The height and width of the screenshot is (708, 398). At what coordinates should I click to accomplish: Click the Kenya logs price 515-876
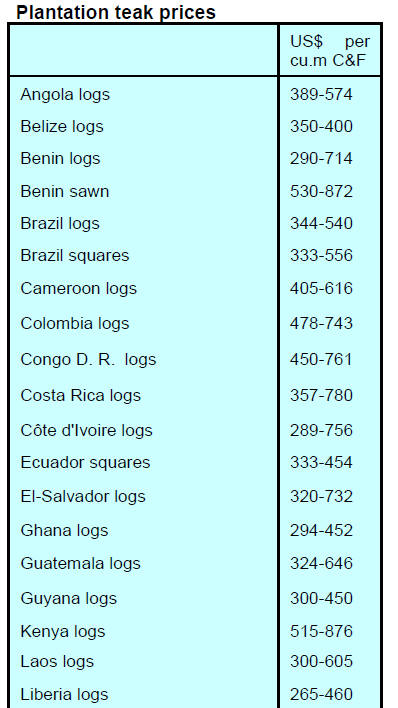[321, 631]
